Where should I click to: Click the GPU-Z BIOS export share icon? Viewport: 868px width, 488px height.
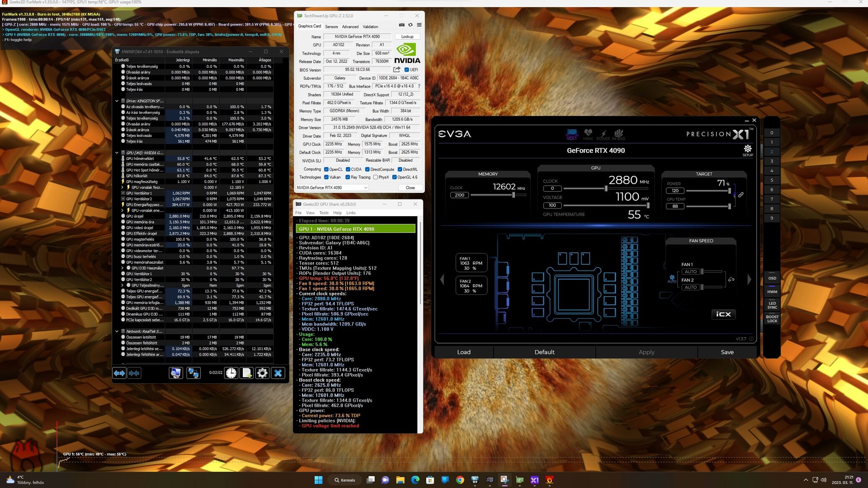[396, 70]
